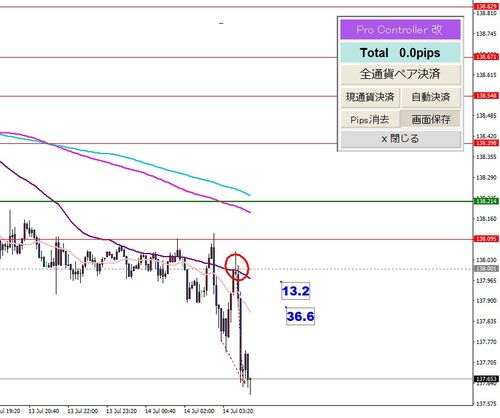Click the Pro Controller 改 title bar
500x418 pixels.
click(x=400, y=30)
